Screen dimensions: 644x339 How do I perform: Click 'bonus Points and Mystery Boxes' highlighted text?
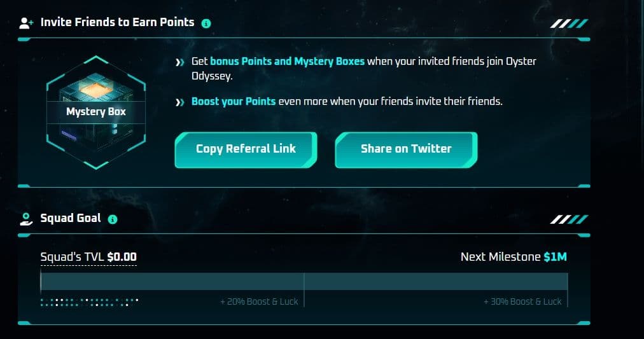click(287, 62)
